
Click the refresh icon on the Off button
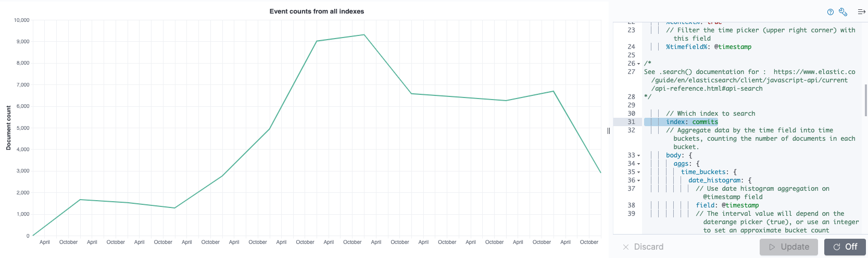coord(837,247)
